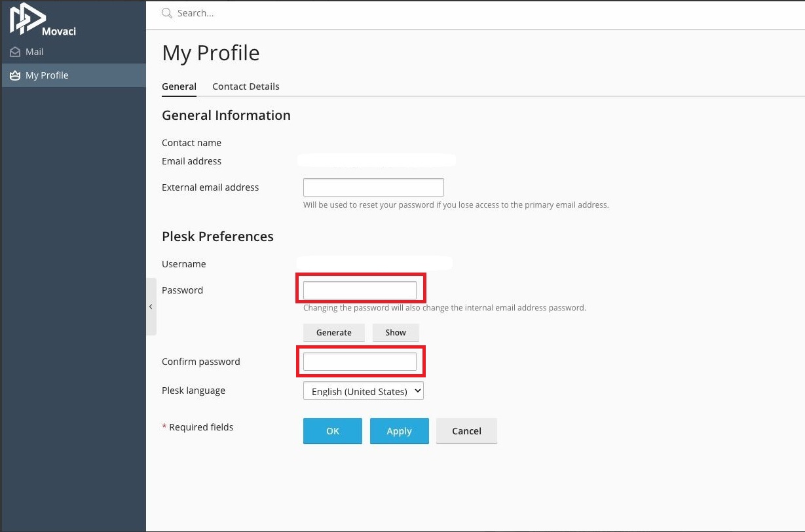Click into the Password field

pos(360,290)
